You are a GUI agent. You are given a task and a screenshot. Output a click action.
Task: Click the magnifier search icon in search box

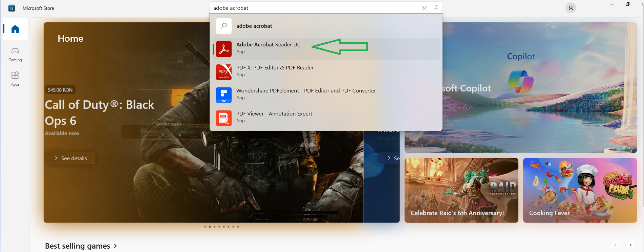(x=436, y=8)
